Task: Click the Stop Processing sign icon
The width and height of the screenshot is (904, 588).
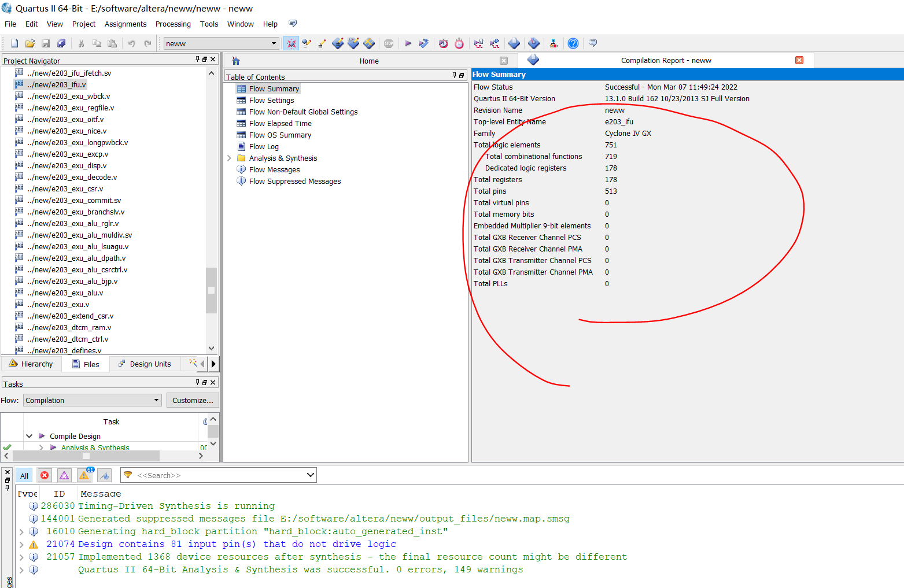Action: coord(389,43)
